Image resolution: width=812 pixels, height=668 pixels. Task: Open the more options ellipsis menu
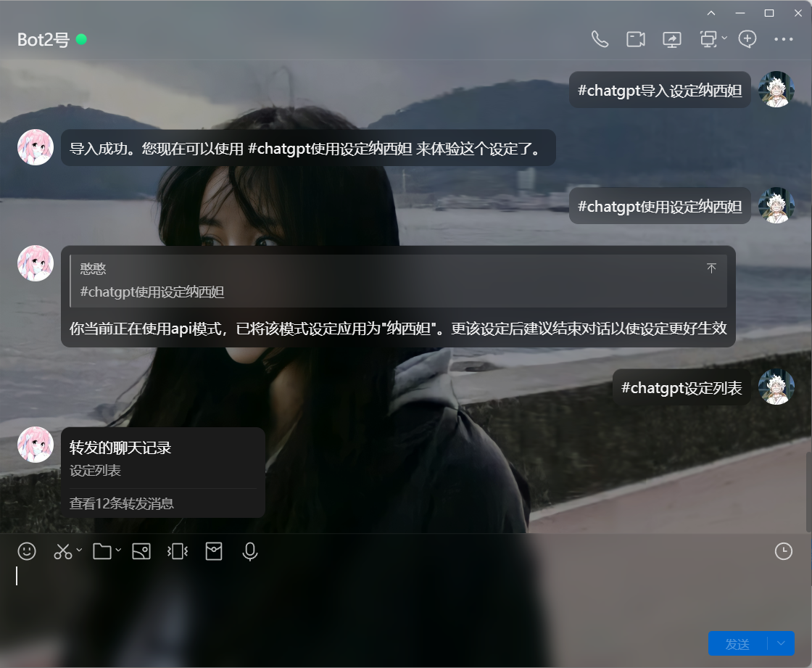click(784, 39)
